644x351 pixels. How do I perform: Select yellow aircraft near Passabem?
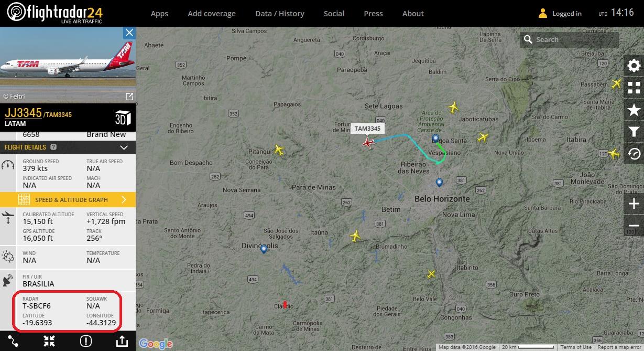pyautogui.click(x=616, y=83)
